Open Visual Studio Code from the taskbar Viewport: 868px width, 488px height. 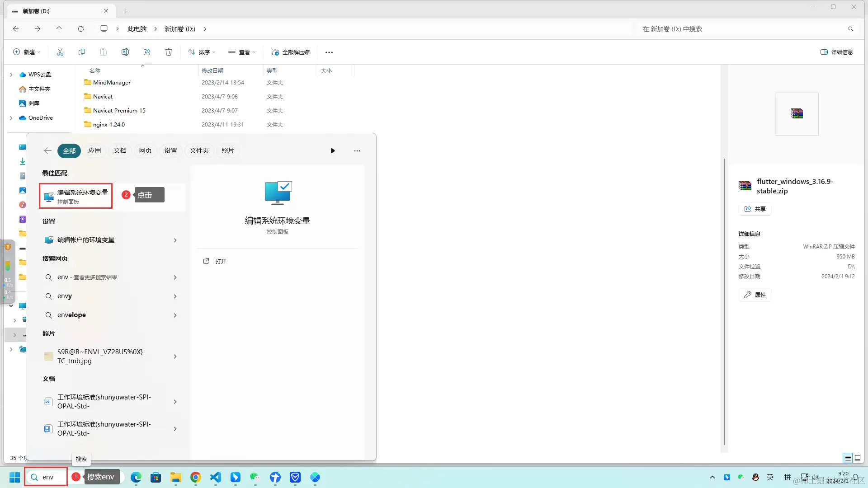[x=215, y=478]
